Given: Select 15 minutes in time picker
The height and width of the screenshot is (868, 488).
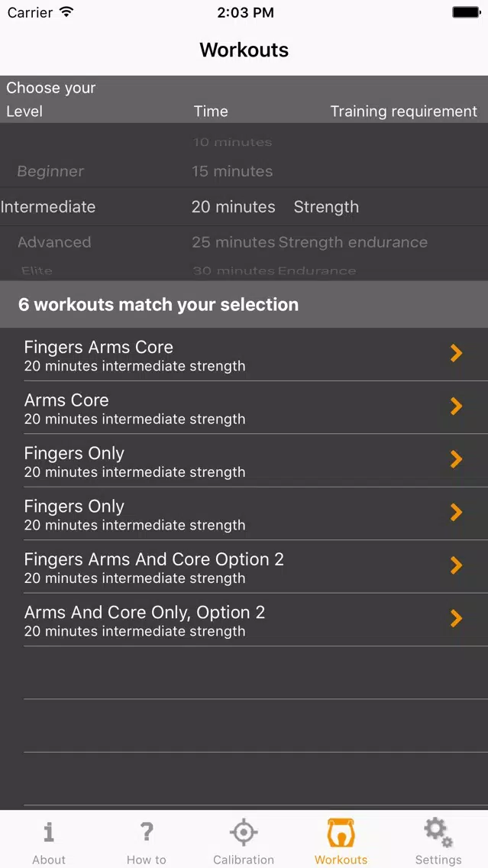Looking at the screenshot, I should pos(232,172).
